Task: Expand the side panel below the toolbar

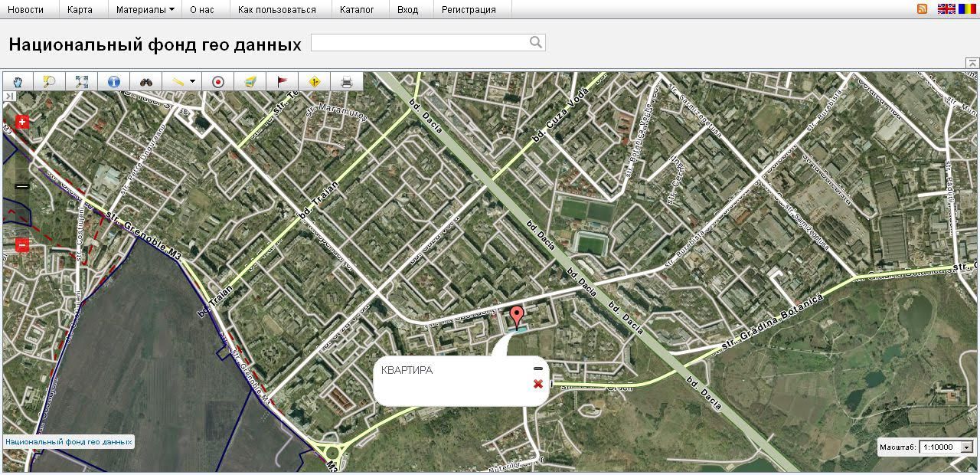Action: click(9, 96)
